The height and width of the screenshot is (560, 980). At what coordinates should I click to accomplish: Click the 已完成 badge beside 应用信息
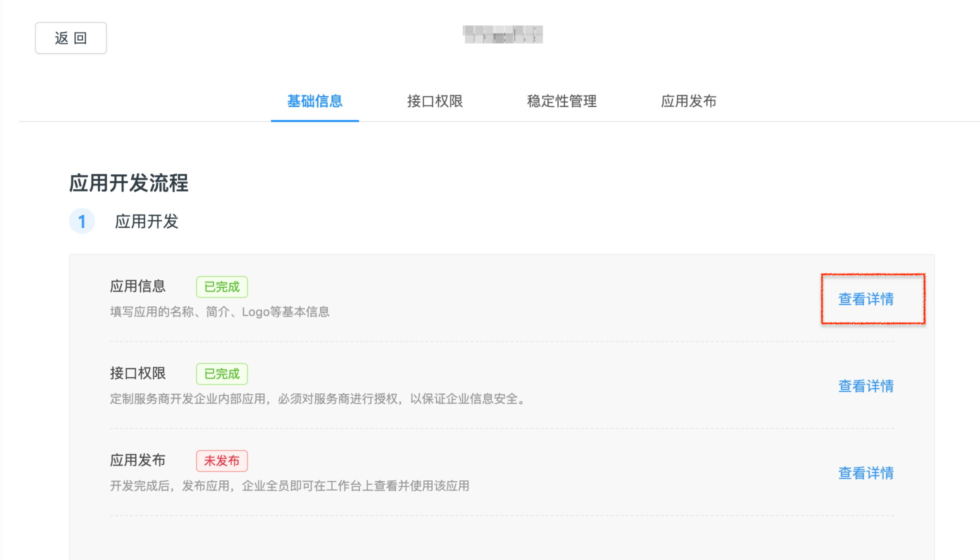coord(221,287)
